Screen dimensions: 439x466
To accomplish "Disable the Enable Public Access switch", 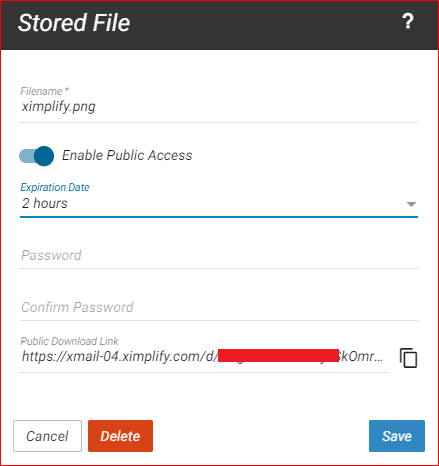I will (x=36, y=156).
